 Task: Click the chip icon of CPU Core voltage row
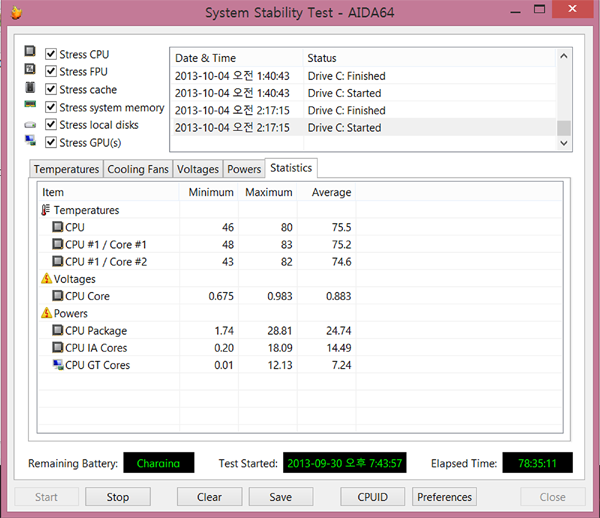57,295
